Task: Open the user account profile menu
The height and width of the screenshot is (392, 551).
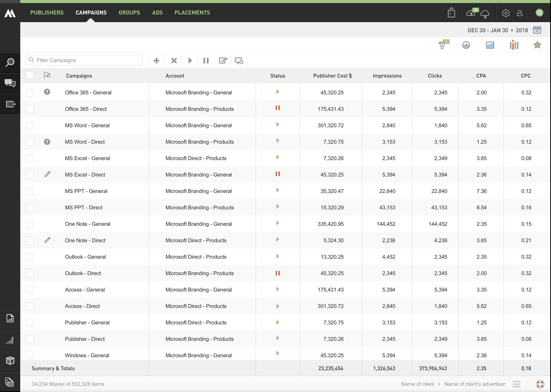Action: 520,13
